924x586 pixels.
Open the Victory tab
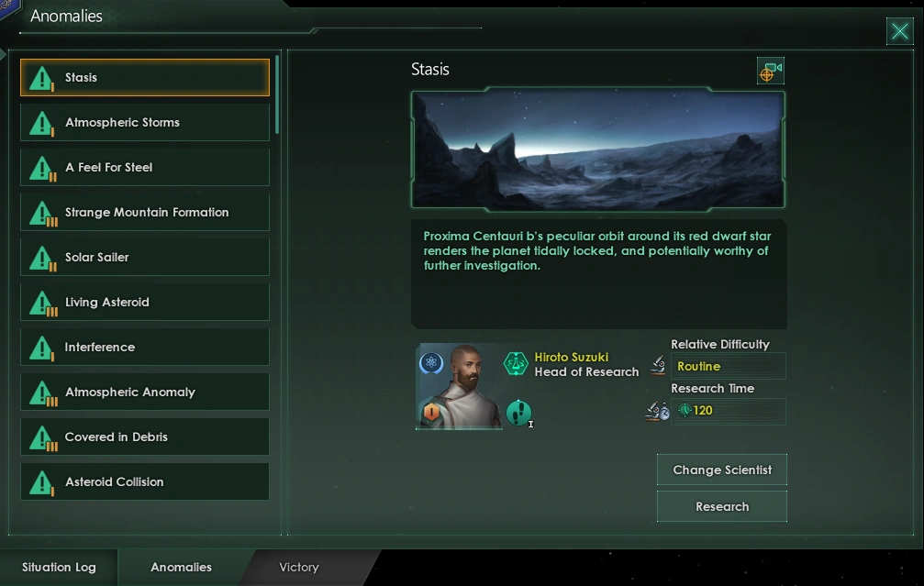point(299,567)
